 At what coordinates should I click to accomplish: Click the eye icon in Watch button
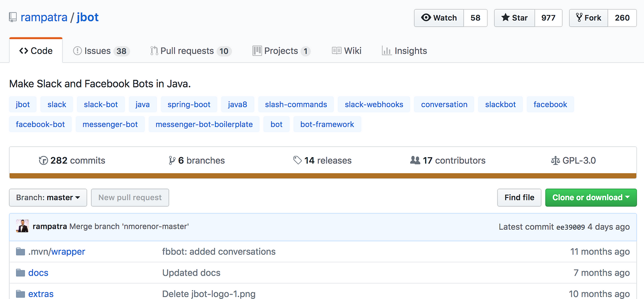click(426, 17)
